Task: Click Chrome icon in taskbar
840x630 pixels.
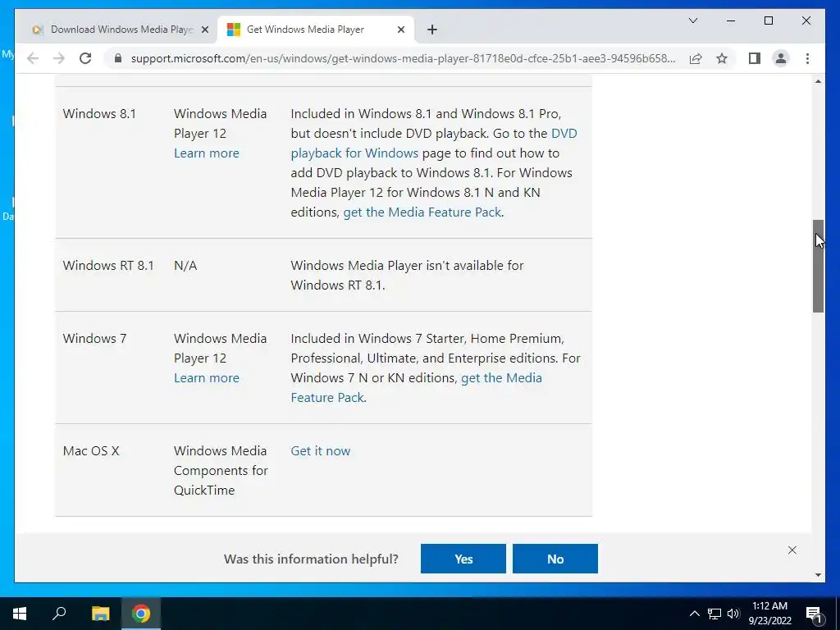Action: click(141, 614)
